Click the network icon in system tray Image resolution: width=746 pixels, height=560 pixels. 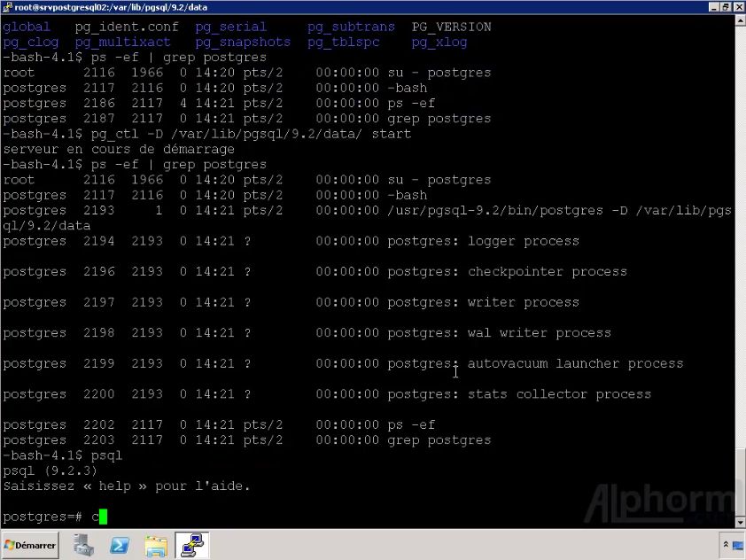pyautogui.click(x=737, y=545)
